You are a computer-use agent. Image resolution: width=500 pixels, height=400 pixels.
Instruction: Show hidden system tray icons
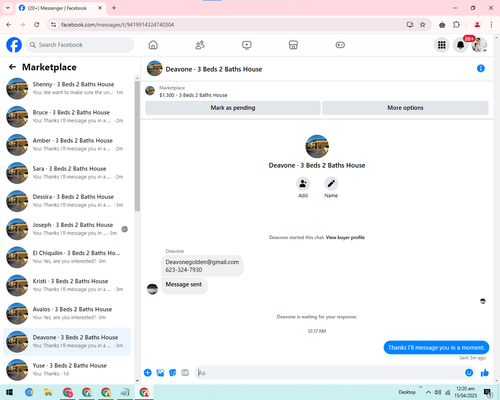click(x=428, y=392)
